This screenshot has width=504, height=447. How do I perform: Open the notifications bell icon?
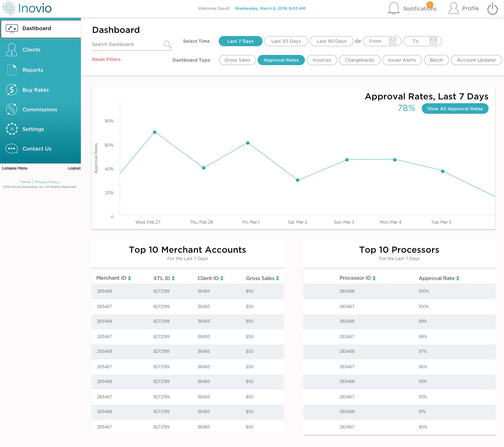click(x=394, y=8)
